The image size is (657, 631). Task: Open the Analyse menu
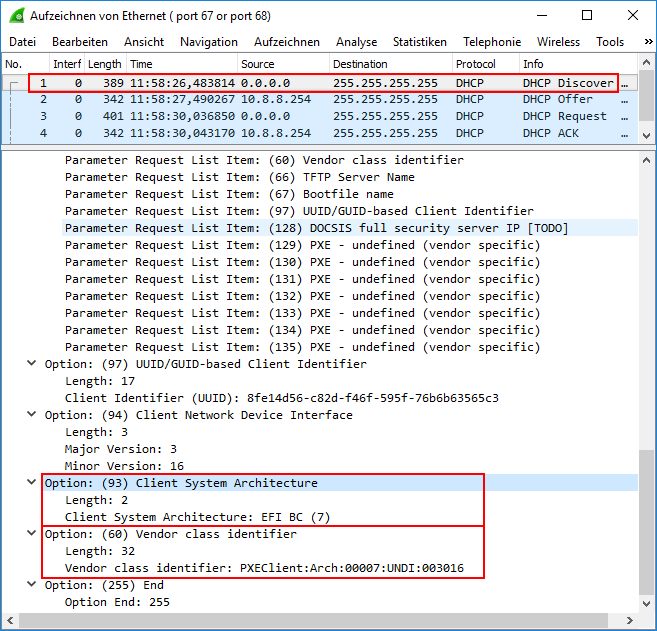click(356, 42)
